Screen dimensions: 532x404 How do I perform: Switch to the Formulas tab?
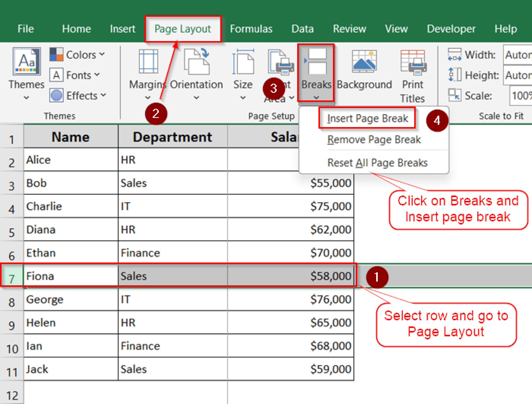251,29
